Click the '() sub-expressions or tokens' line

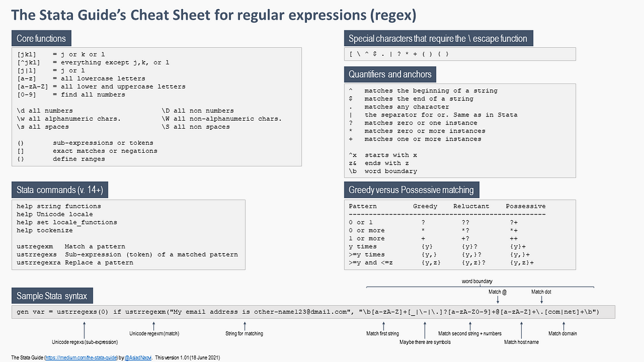(85, 143)
